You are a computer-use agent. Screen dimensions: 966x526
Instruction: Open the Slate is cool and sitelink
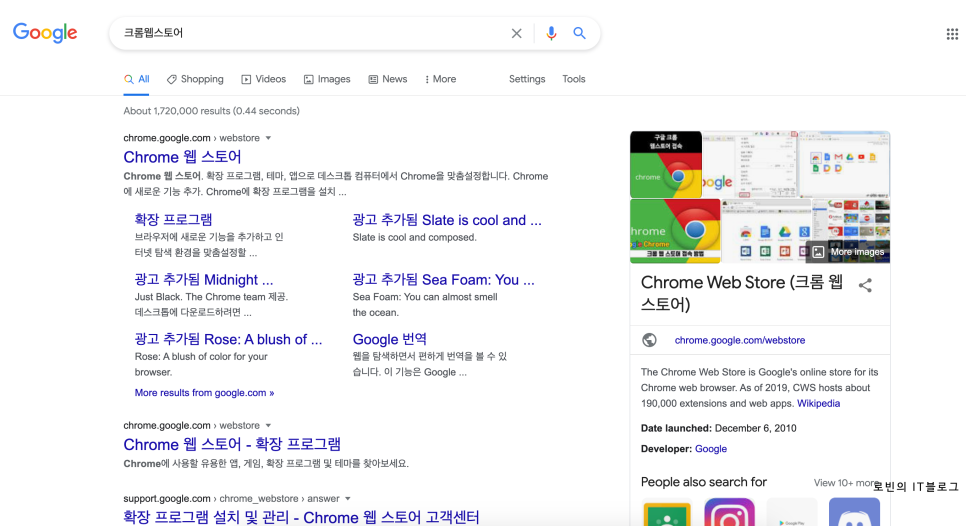click(447, 220)
